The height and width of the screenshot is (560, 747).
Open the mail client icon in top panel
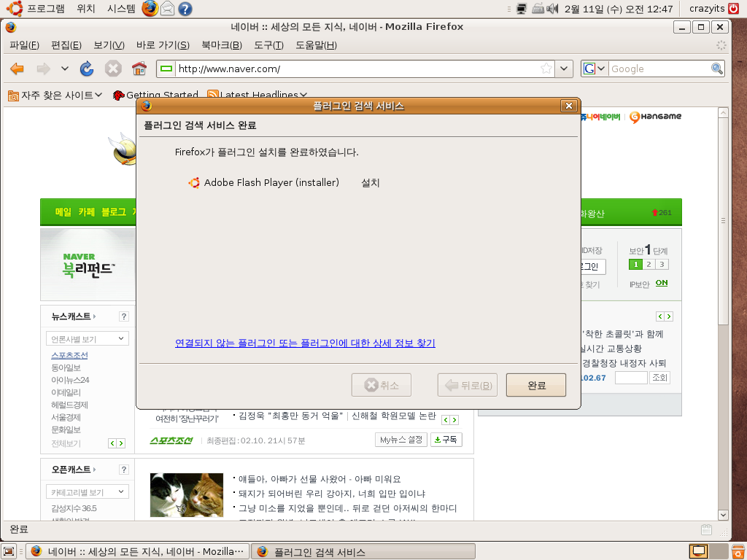167,9
